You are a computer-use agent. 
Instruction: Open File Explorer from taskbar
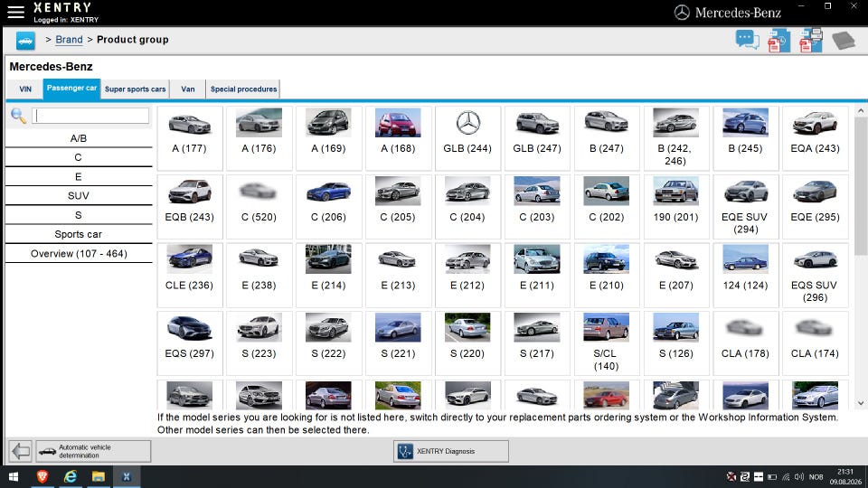click(99, 476)
